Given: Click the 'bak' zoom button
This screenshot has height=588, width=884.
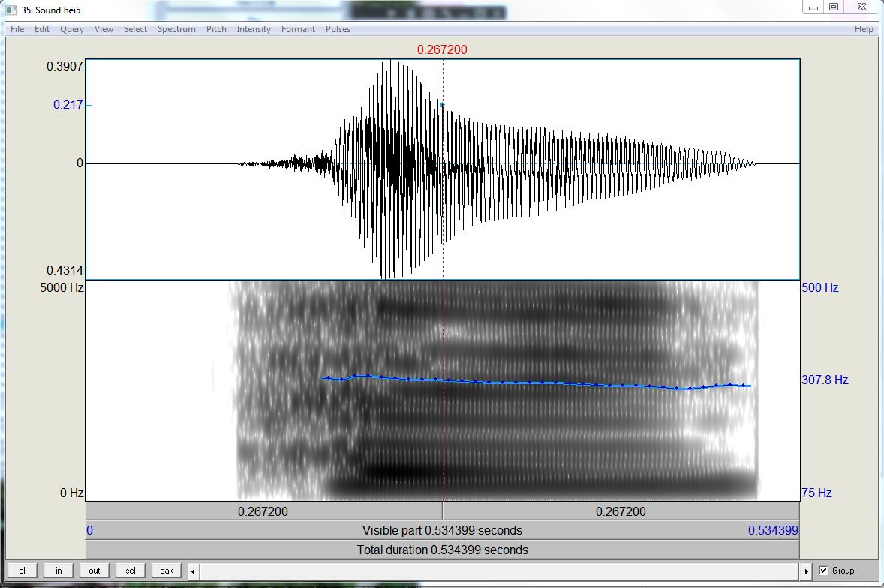Looking at the screenshot, I should point(167,571).
